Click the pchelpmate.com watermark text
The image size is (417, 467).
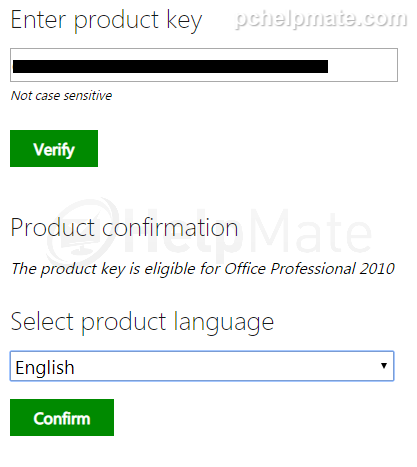pos(321,19)
